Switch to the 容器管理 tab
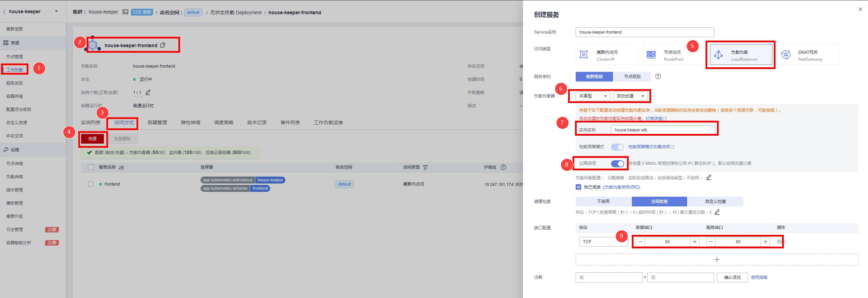Screen dimensions: 868x298 pyautogui.click(x=157, y=122)
